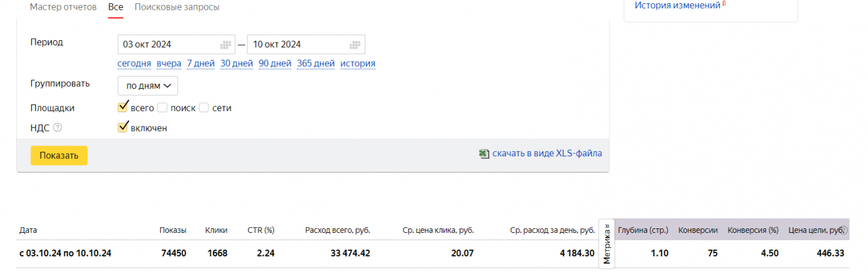Screen dimensions: 868x277
Task: Enable the 'сети' platforms checkbox
Action: click(204, 108)
